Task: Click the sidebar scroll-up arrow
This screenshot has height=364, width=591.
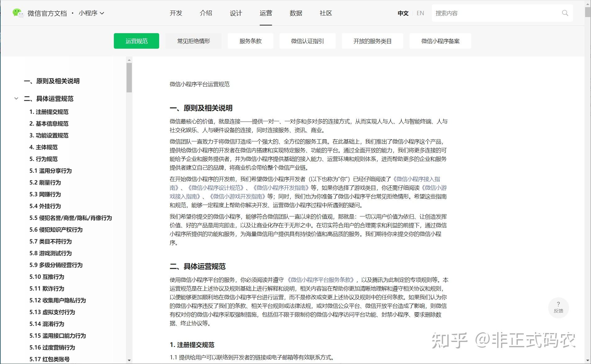Action: point(129,60)
